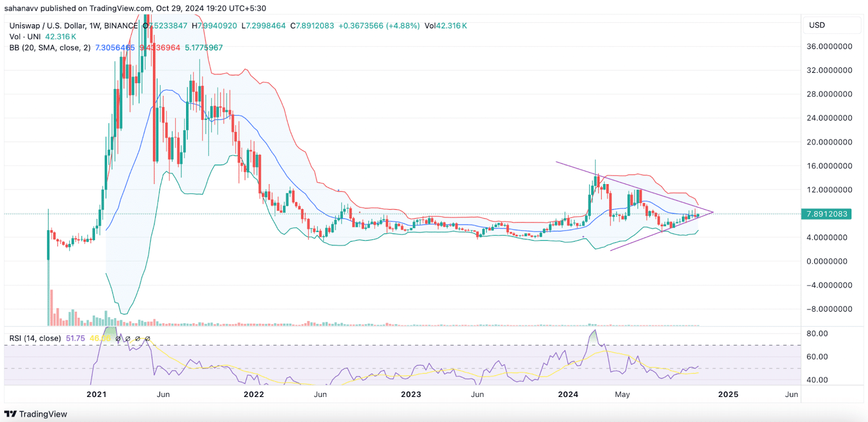Select the BB (20, SMA, close, 2) legend
The width and height of the screenshot is (868, 422).
click(x=50, y=47)
